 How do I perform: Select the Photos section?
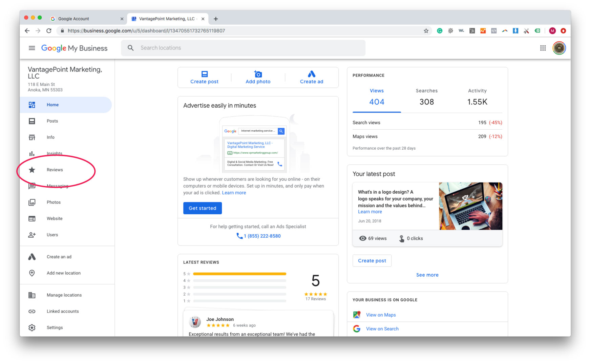(x=54, y=202)
